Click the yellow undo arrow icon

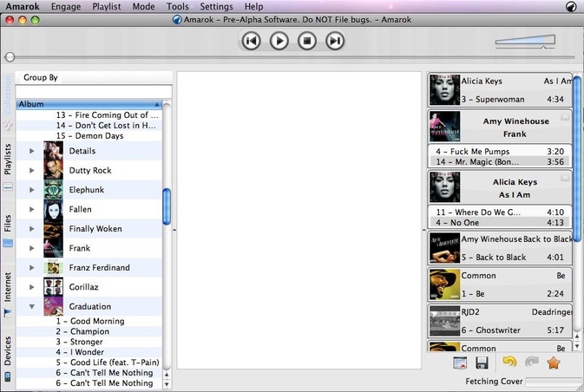509,363
